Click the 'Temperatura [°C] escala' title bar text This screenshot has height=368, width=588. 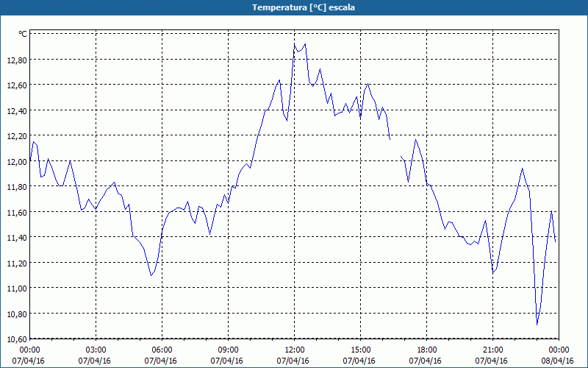(x=303, y=7)
